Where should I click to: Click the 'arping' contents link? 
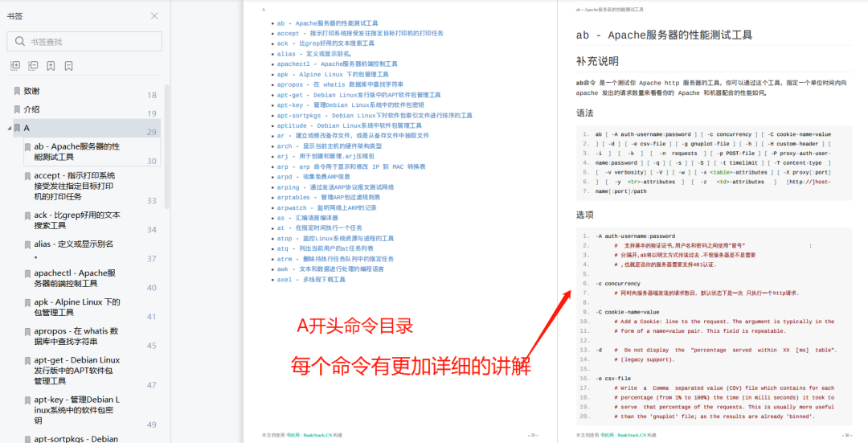(335, 187)
